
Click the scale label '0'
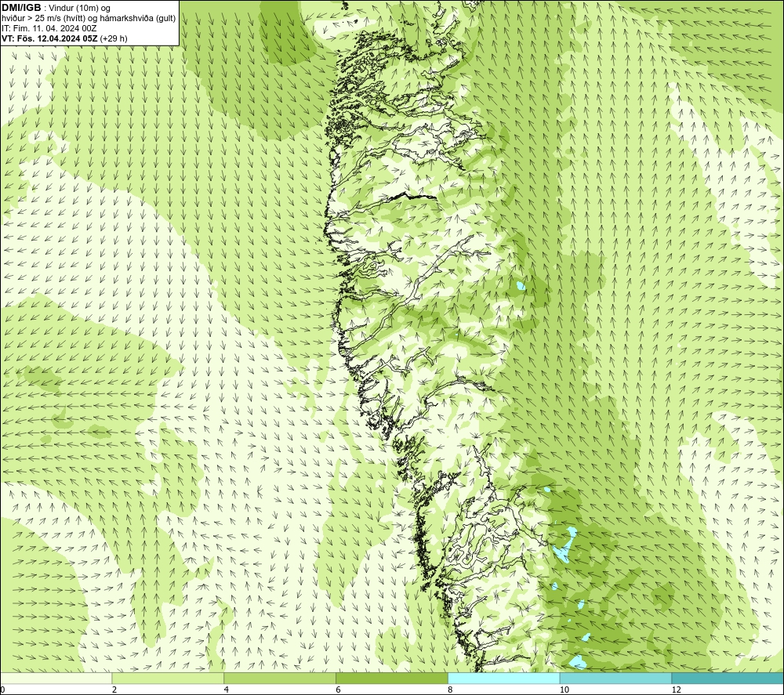point(2,690)
